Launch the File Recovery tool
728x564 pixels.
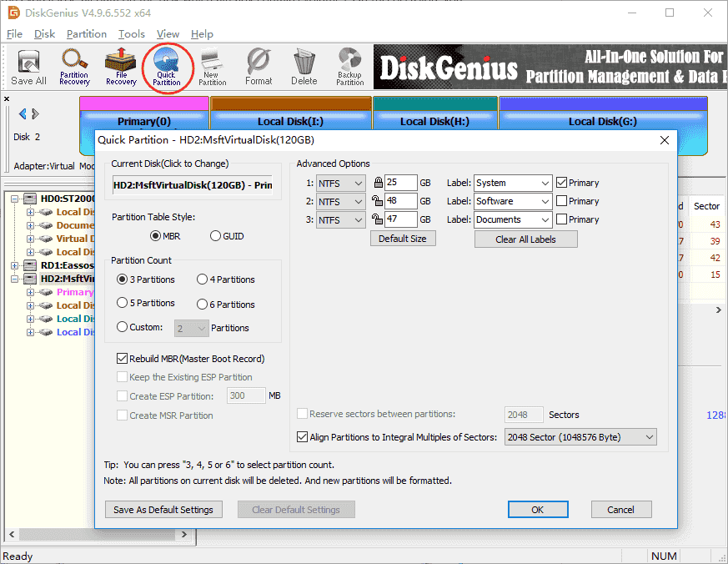tap(121, 68)
